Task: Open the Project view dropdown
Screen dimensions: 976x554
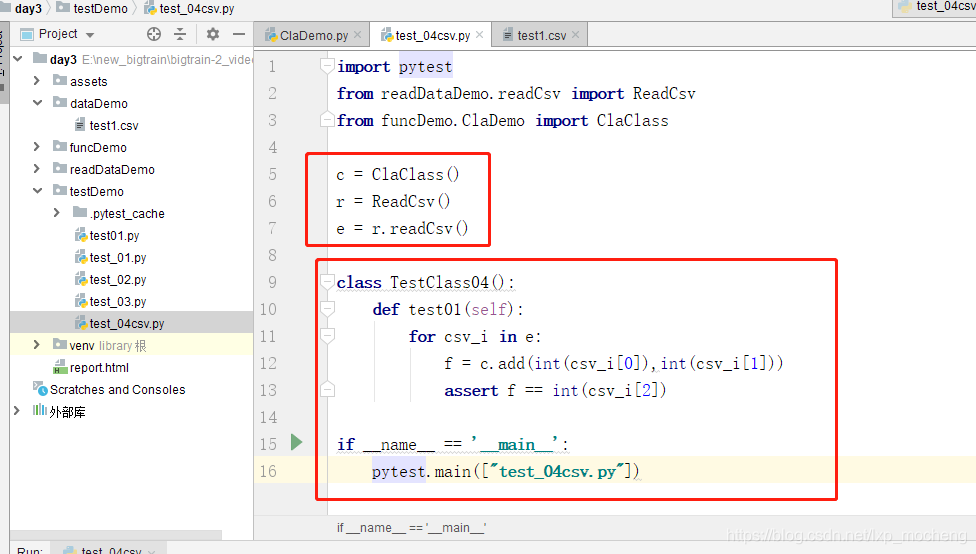Action: pos(90,34)
